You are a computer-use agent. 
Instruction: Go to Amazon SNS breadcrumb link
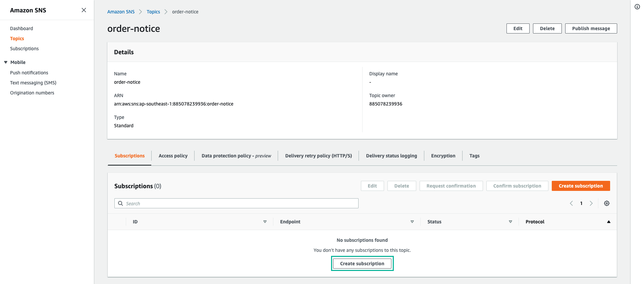(121, 12)
